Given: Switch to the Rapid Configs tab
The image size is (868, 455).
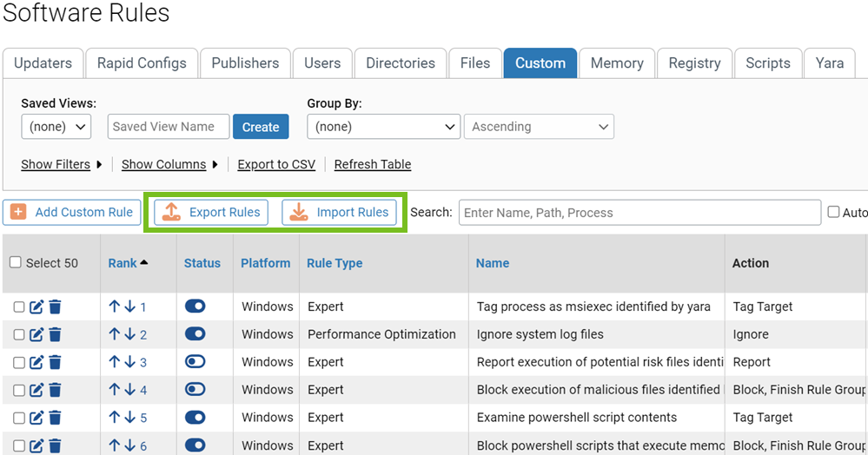Looking at the screenshot, I should pos(142,63).
